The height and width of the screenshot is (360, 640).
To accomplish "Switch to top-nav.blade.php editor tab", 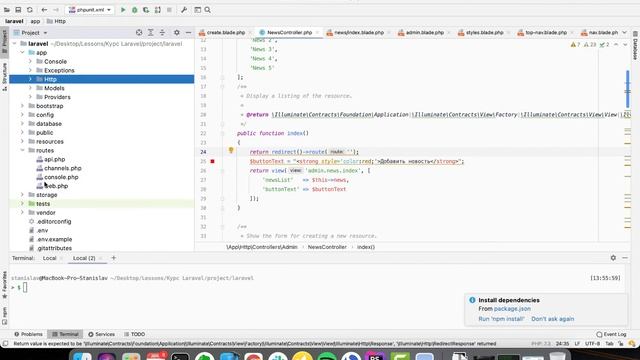I will pyautogui.click(x=546, y=32).
